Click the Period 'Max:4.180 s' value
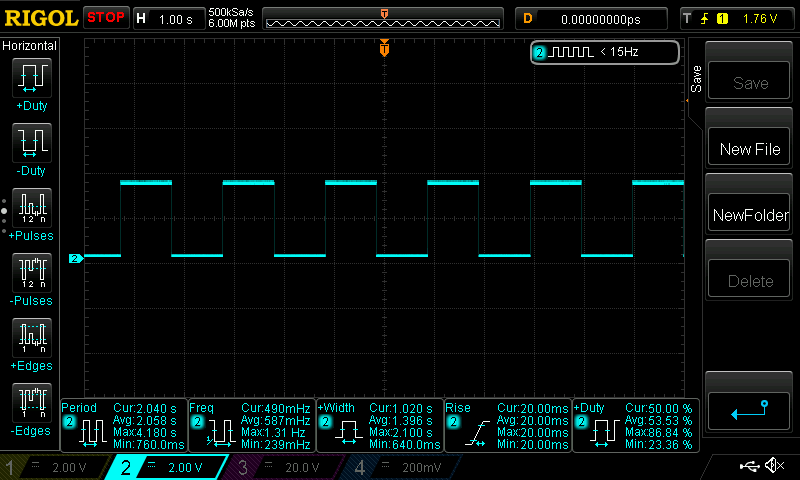This screenshot has width=800, height=480. pos(145,433)
